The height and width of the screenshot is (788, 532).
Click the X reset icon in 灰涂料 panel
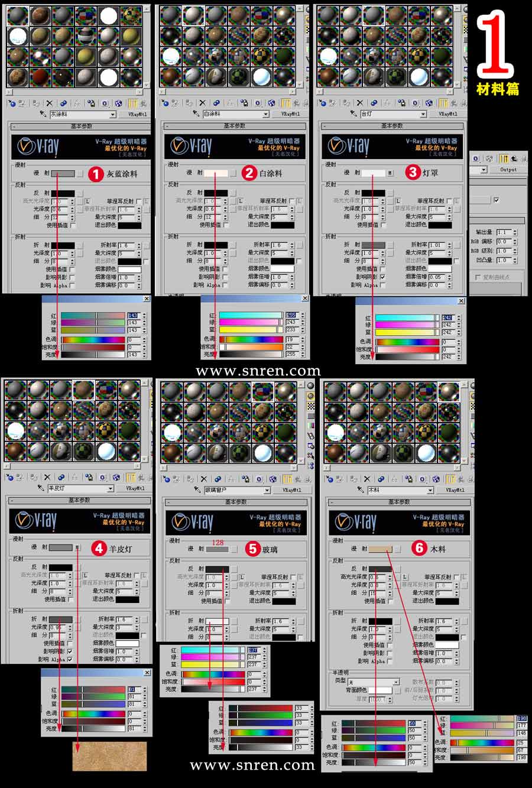(x=49, y=103)
